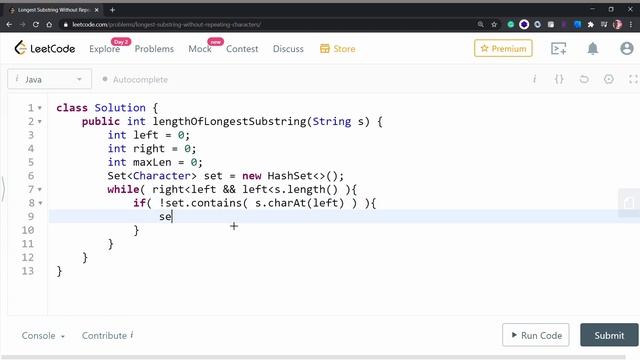Place cursor on line 9 after 'se'
The image size is (640, 360).
point(173,217)
